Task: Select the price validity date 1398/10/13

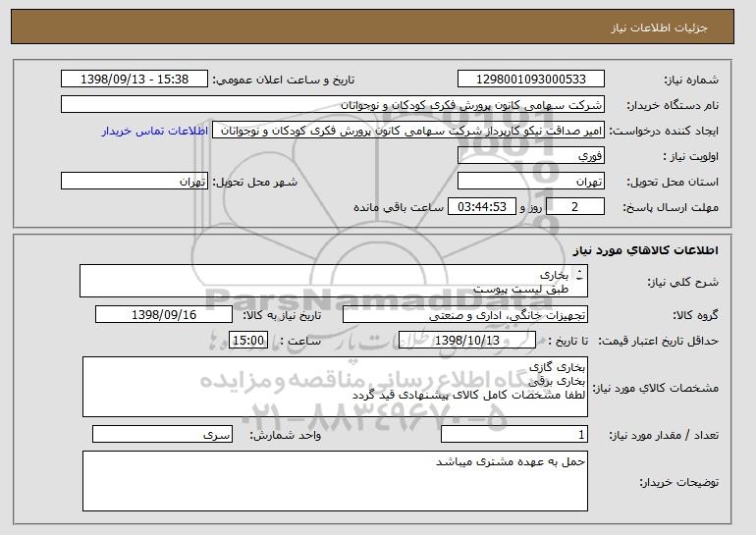Action: pos(467,341)
